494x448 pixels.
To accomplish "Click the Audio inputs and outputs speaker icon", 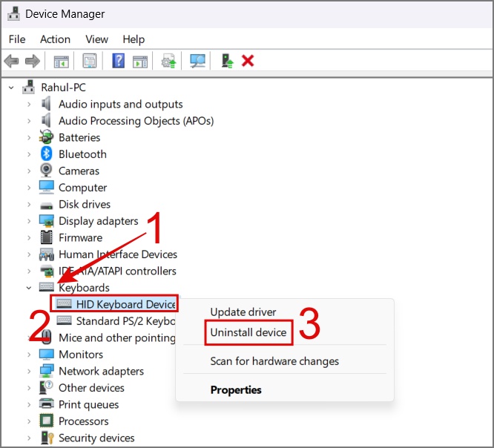I will [46, 104].
